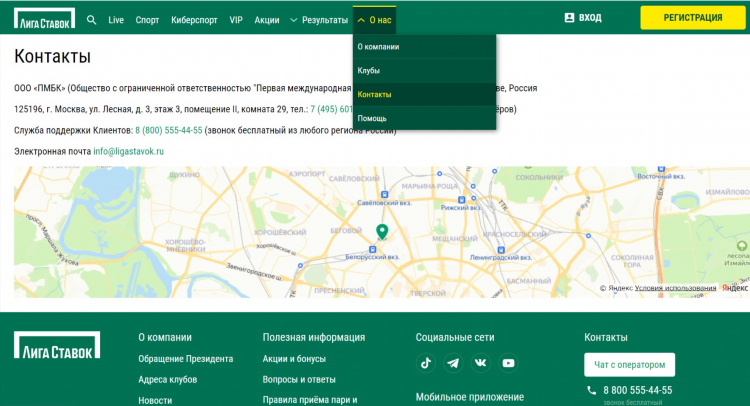750x406 pixels.
Task: Open Адреса клубов footer link
Action: point(167,380)
